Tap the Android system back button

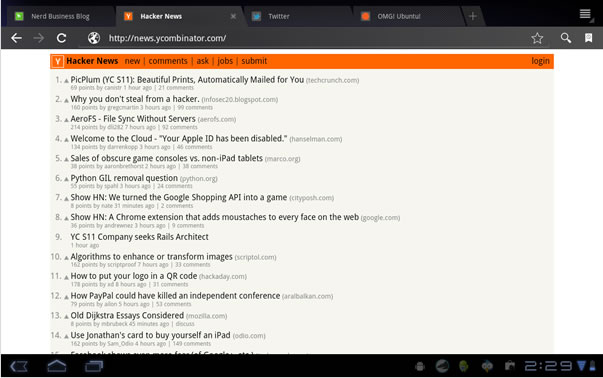[18, 366]
